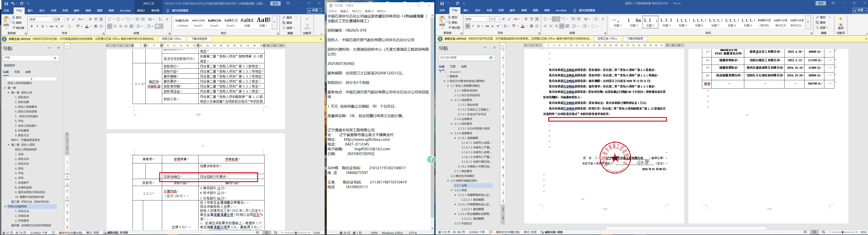The image size is (868, 235).
Task: Open Notepad 格式(O) menu
Action: [357, 11]
